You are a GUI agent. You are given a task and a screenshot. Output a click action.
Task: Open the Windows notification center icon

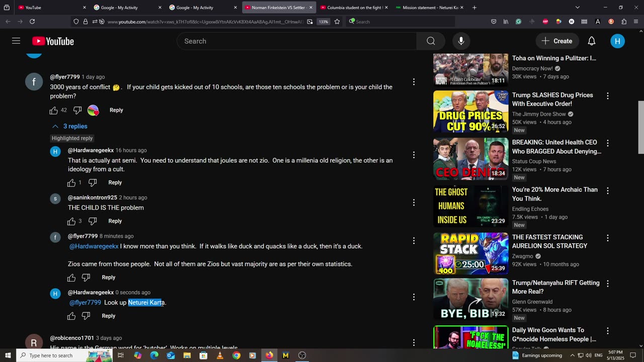[633, 355]
